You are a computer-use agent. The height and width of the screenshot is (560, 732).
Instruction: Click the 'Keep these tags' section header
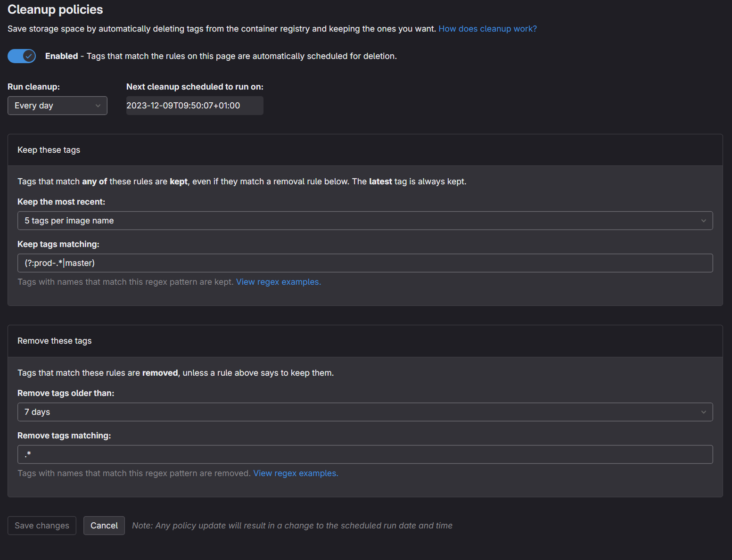tap(49, 150)
